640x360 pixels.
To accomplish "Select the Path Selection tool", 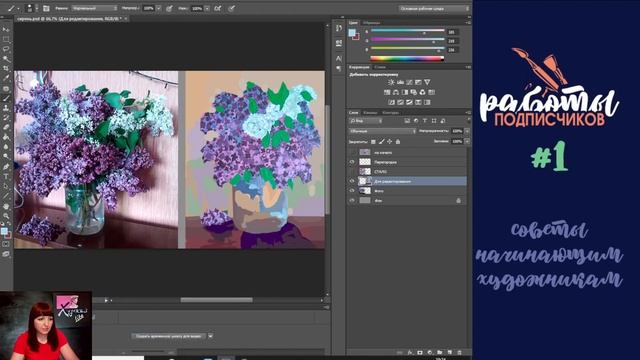I will tap(6, 186).
